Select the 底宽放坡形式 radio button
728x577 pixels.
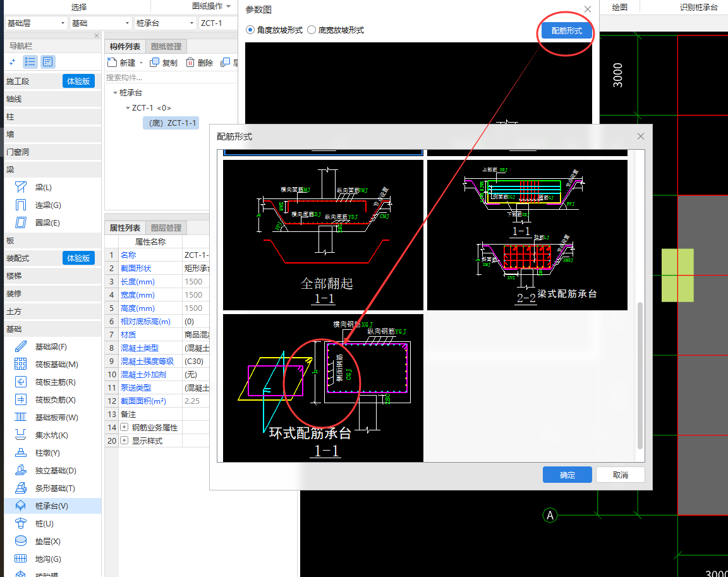pos(312,30)
